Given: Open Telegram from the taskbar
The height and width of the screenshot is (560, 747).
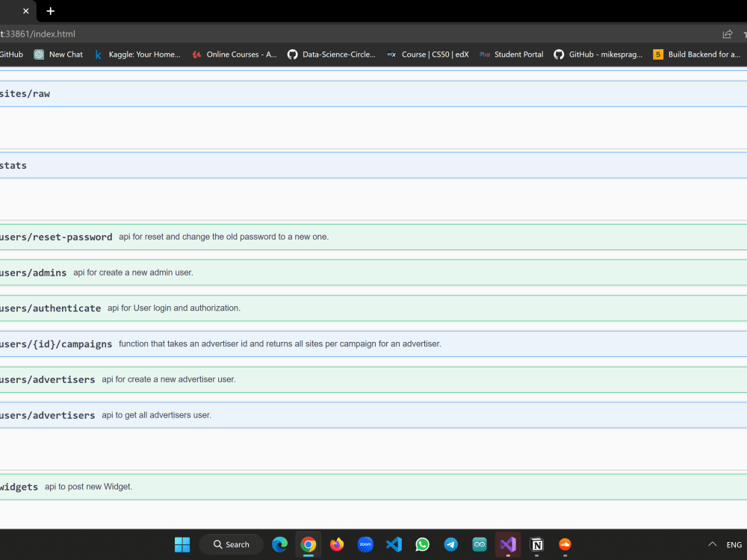Looking at the screenshot, I should [x=450, y=544].
